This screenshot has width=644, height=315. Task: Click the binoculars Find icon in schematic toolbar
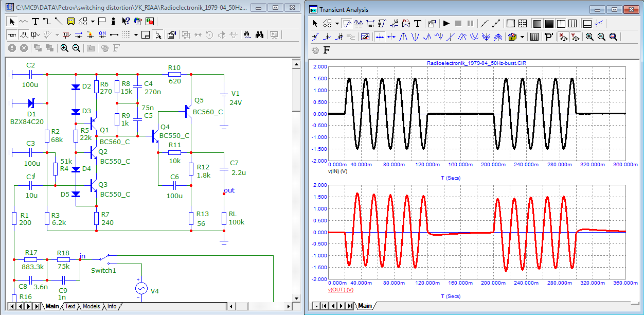tap(260, 34)
